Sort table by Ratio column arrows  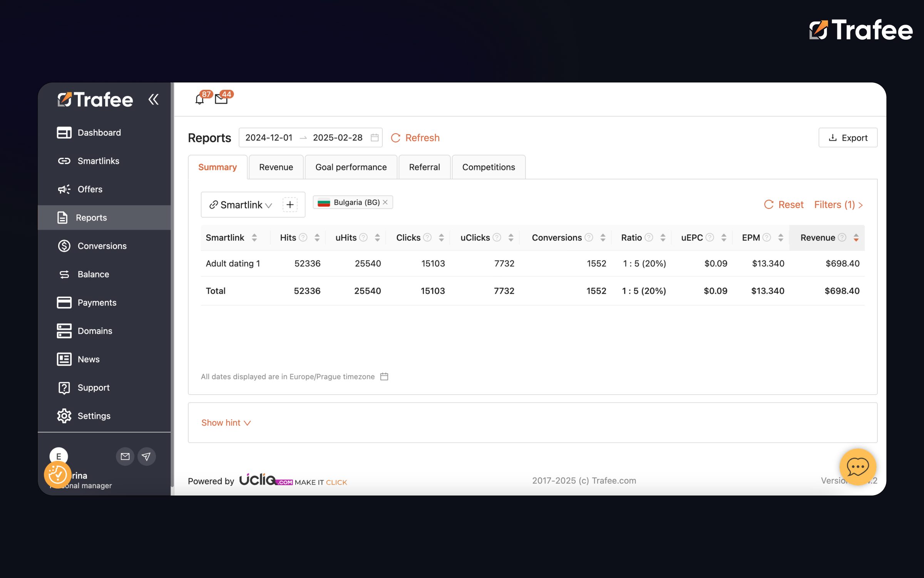pos(663,238)
